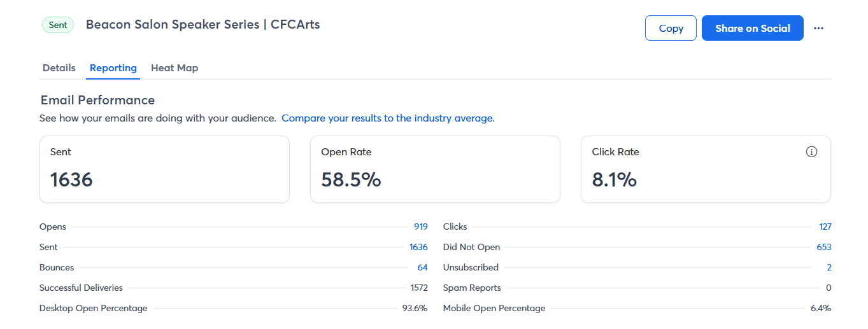The image size is (868, 329).
Task: Open the more options ellipsis menu
Action: pyautogui.click(x=819, y=29)
